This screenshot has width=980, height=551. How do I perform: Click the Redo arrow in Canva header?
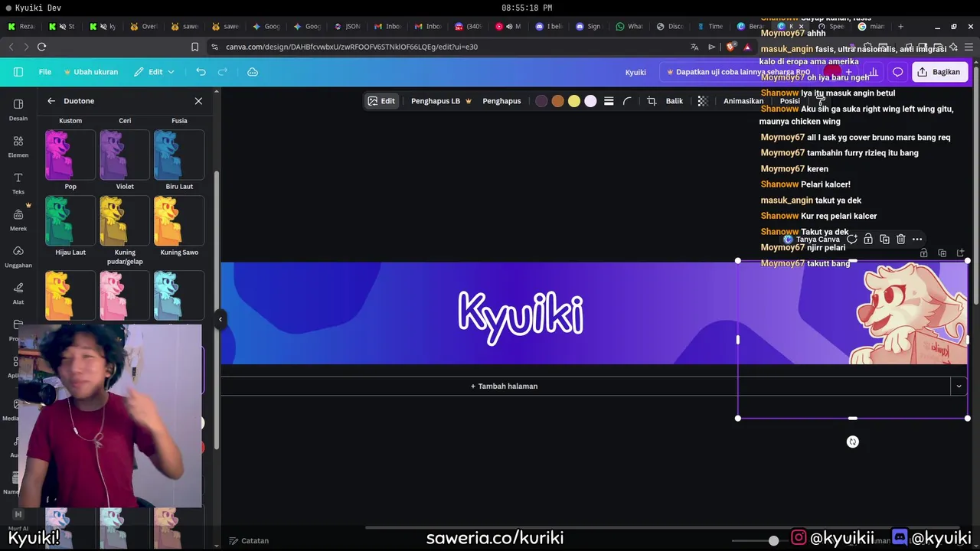pos(223,72)
